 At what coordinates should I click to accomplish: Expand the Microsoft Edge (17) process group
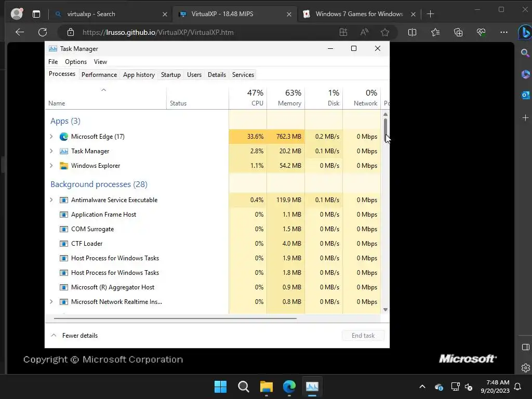pos(51,137)
